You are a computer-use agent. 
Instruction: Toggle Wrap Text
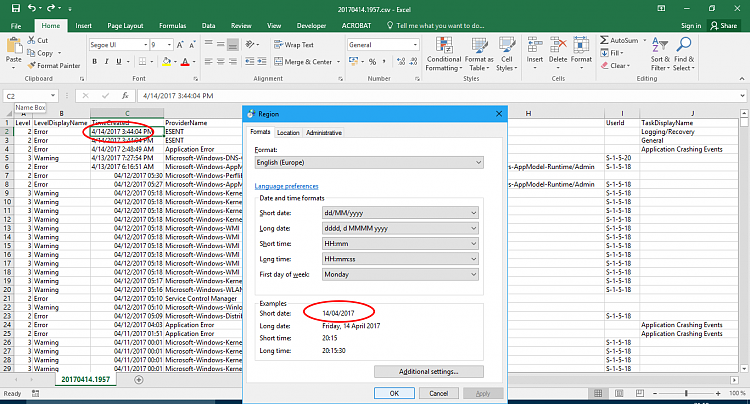(x=294, y=45)
